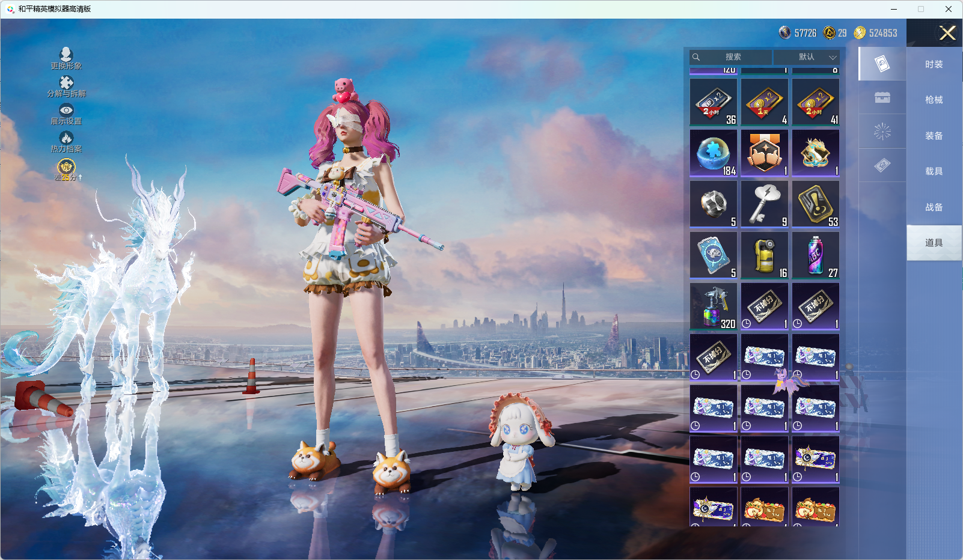Select the spray gun item 320
The width and height of the screenshot is (963, 560).
click(x=714, y=306)
